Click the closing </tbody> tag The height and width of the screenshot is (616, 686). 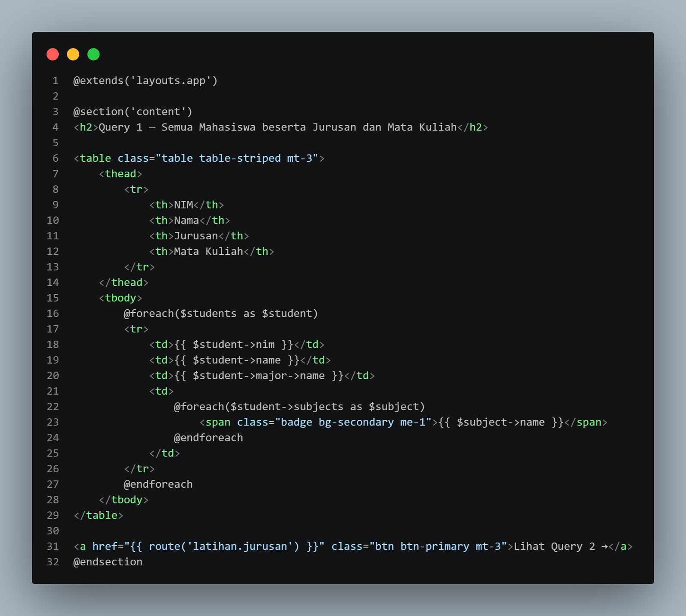[x=123, y=500]
